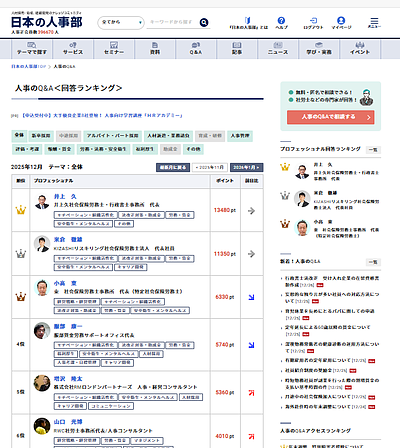This screenshot has width=400, height=448.
Task: Open the 全てから search scope dropdown
Action: [x=121, y=23]
